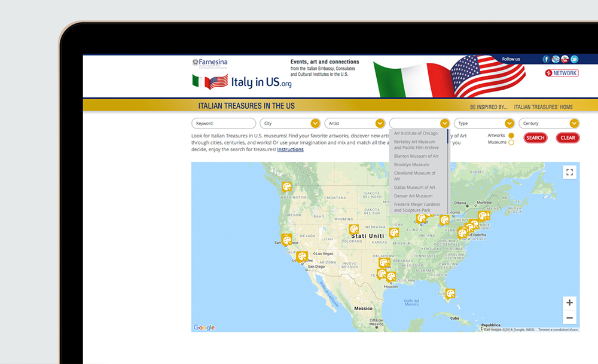The height and width of the screenshot is (364, 598).
Task: Open the City dropdown
Action: 290,124
